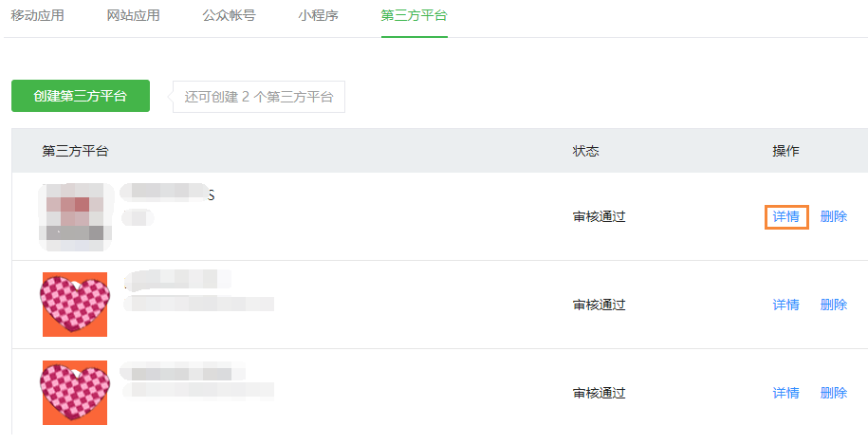Image resolution: width=868 pixels, height=444 pixels.
Task: Click 删除 for the first platform
Action: click(x=834, y=216)
